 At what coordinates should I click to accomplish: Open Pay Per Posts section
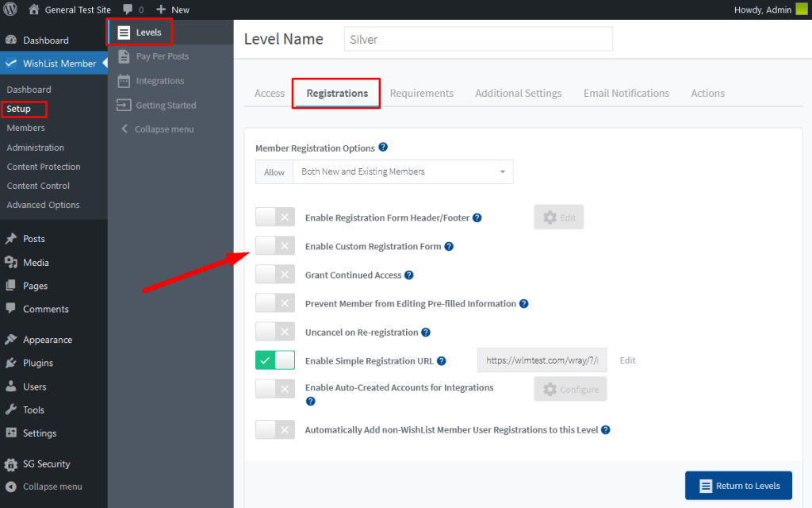[x=162, y=56]
